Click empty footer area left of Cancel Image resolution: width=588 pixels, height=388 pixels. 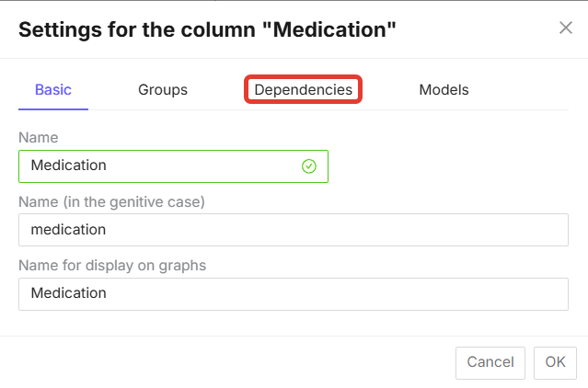pyautogui.click(x=230, y=362)
